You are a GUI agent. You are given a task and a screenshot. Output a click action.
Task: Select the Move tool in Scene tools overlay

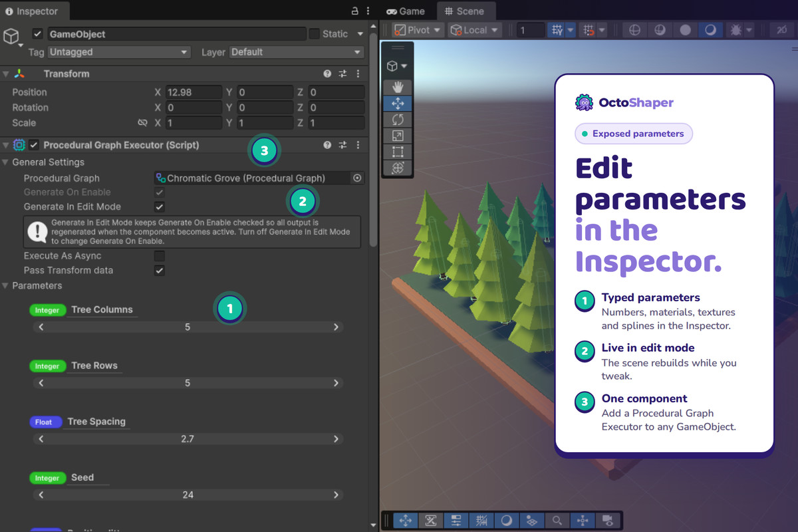coord(398,103)
